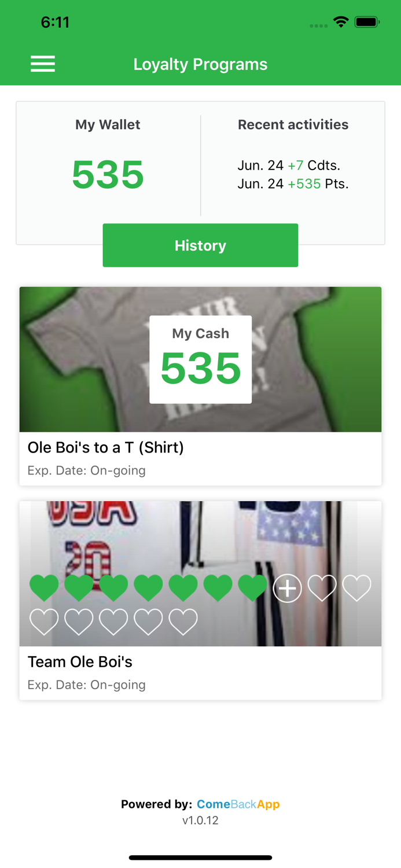Click the Jun. 24 +7 Cdts. activity entry
Screen dimensions: 401x868
(288, 165)
